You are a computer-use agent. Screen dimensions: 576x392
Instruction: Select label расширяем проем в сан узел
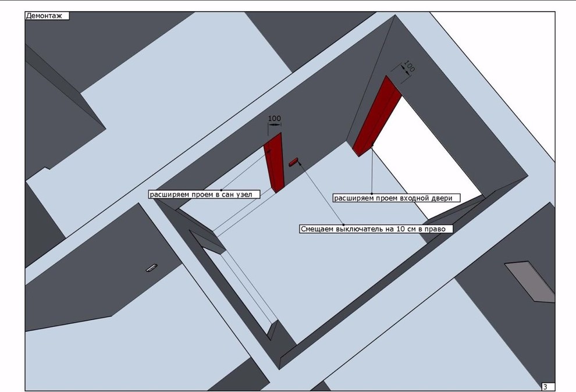click(x=204, y=194)
